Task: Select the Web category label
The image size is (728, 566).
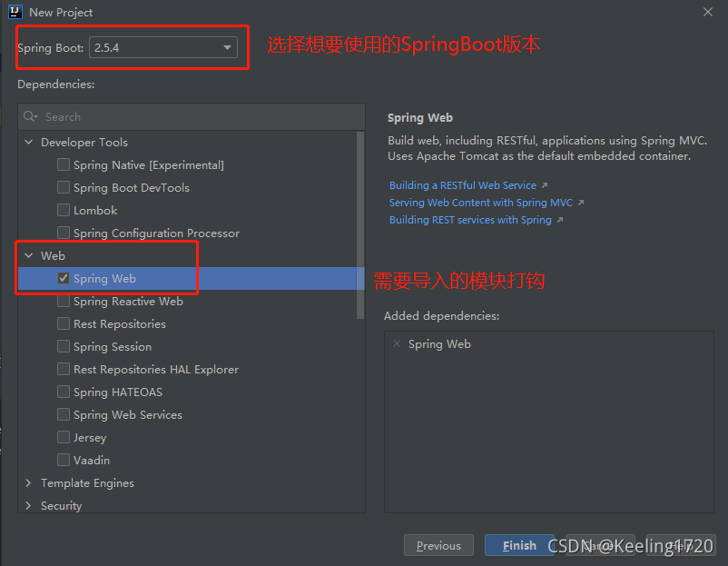Action: click(53, 255)
